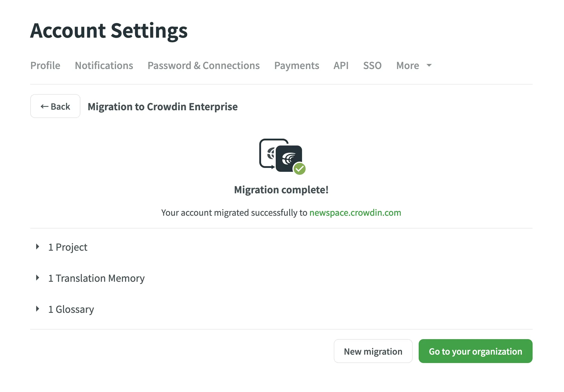Image resolution: width=564 pixels, height=392 pixels.
Task: Switch to the Notifications tab
Action: click(x=104, y=65)
